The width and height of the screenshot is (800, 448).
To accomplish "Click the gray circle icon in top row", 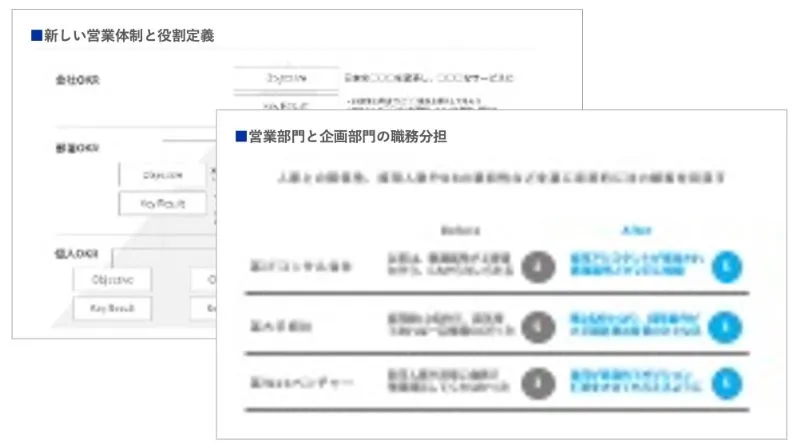I will point(538,266).
